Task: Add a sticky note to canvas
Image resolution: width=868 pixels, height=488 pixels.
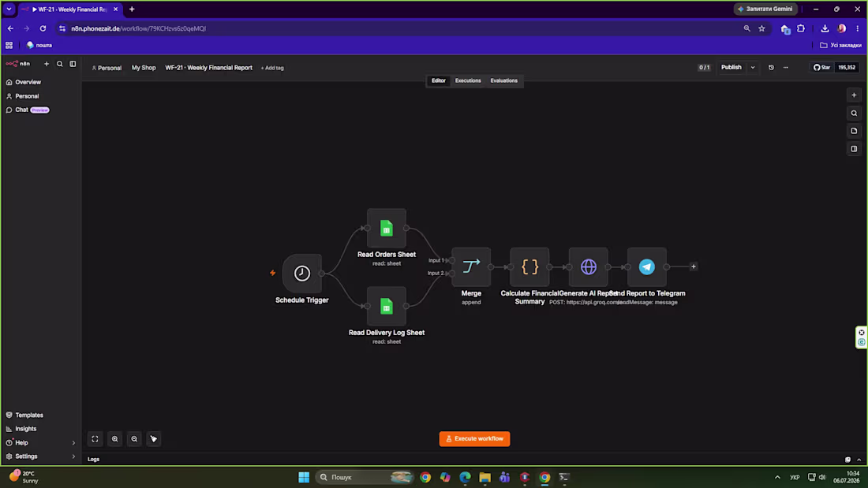Action: point(854,131)
